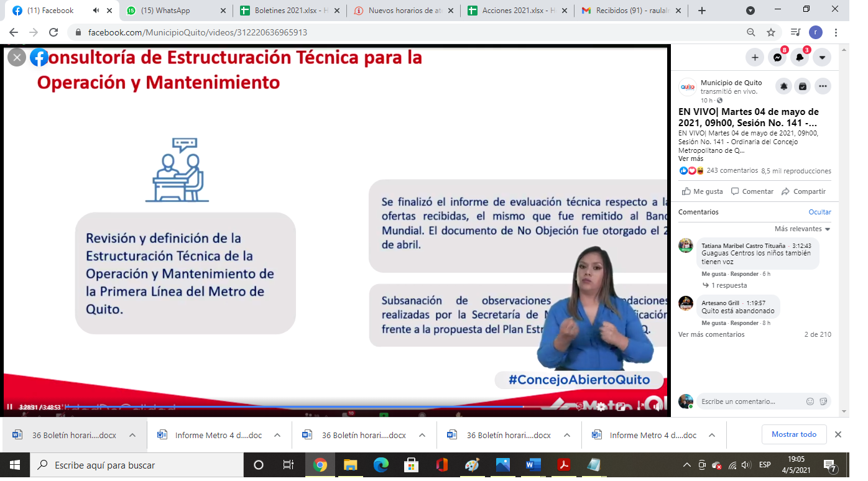This screenshot has height=481, width=868.
Task: Mute the Facebook tab via speaker icon
Action: (96, 11)
